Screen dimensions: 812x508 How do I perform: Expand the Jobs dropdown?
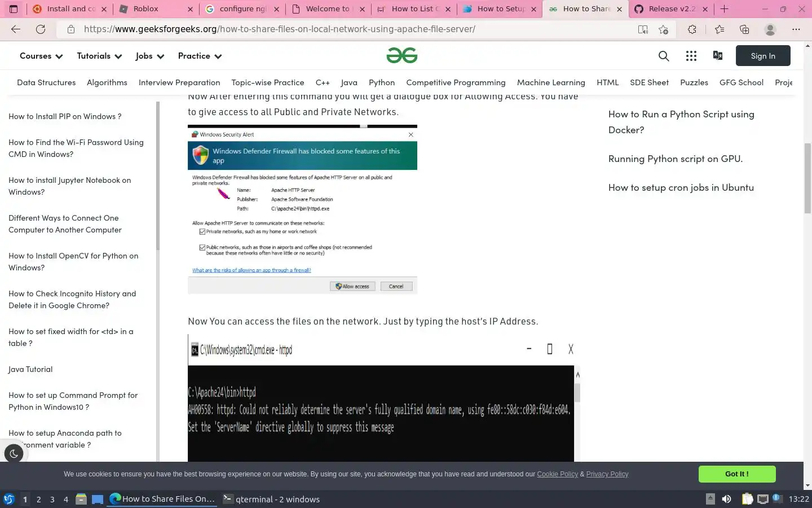[150, 56]
